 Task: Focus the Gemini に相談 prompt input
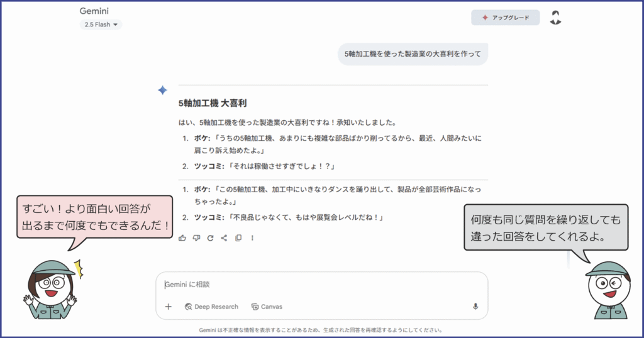[321, 285]
